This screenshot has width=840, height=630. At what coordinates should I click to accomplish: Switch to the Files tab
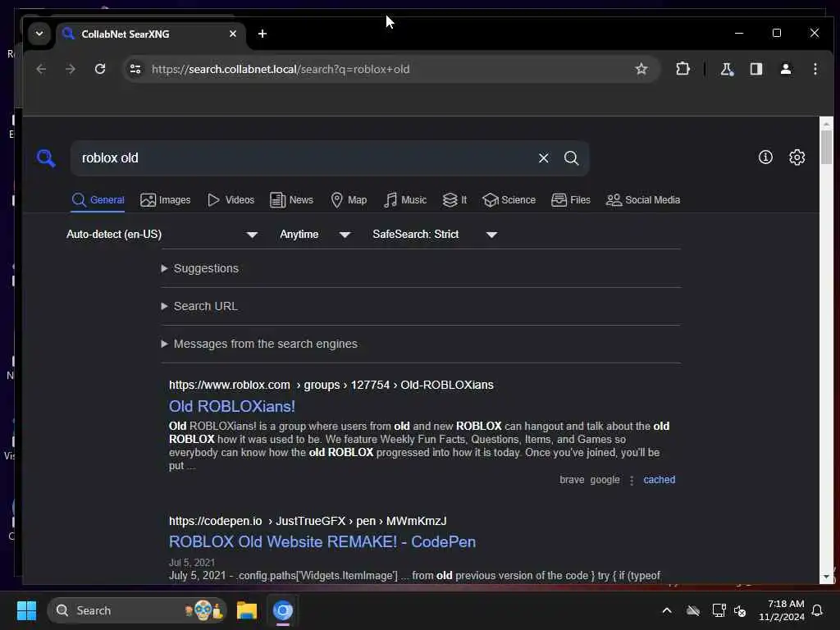[x=571, y=200]
